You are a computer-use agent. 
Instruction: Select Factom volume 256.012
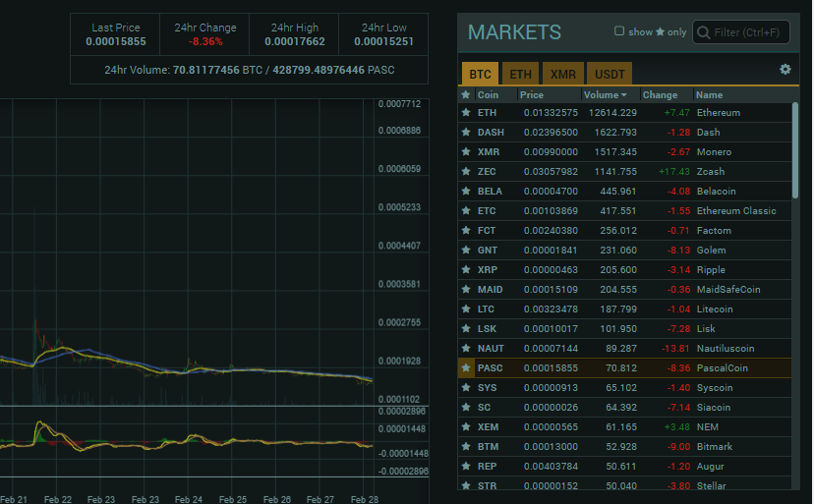[617, 231]
